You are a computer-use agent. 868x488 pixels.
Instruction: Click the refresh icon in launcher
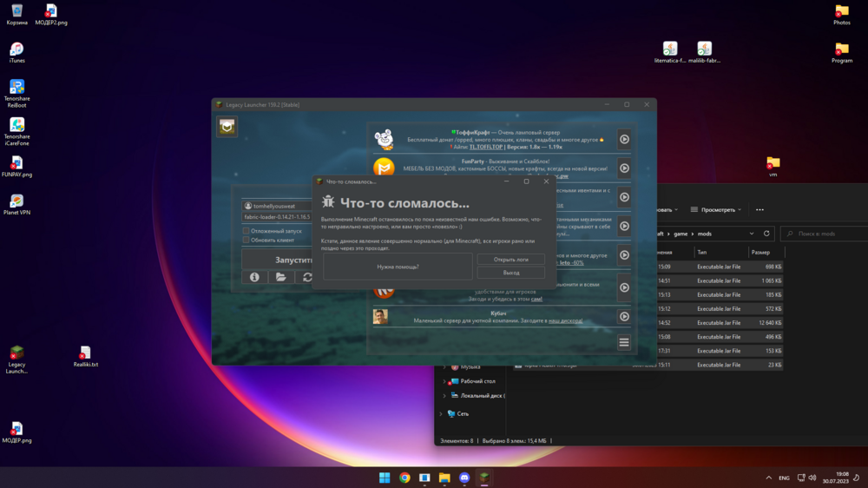306,277
